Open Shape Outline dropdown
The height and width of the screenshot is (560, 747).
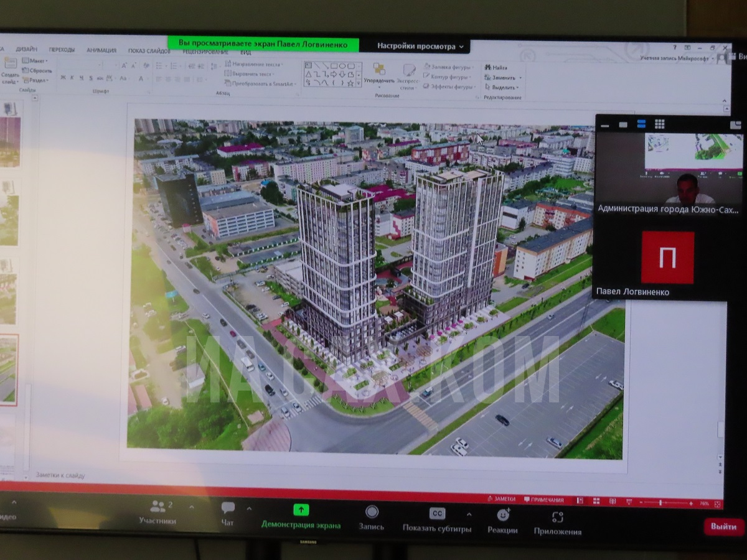coord(448,77)
